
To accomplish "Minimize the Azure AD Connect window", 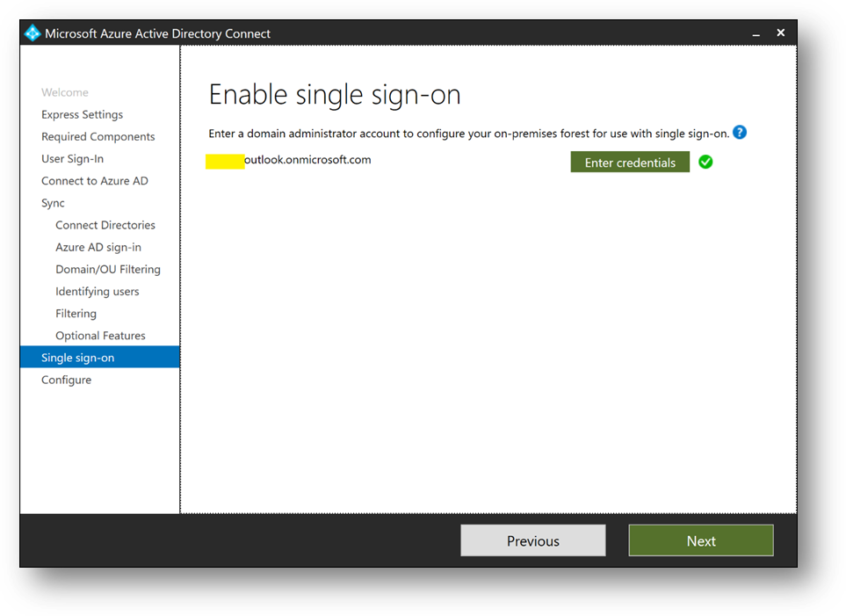I will click(x=756, y=34).
